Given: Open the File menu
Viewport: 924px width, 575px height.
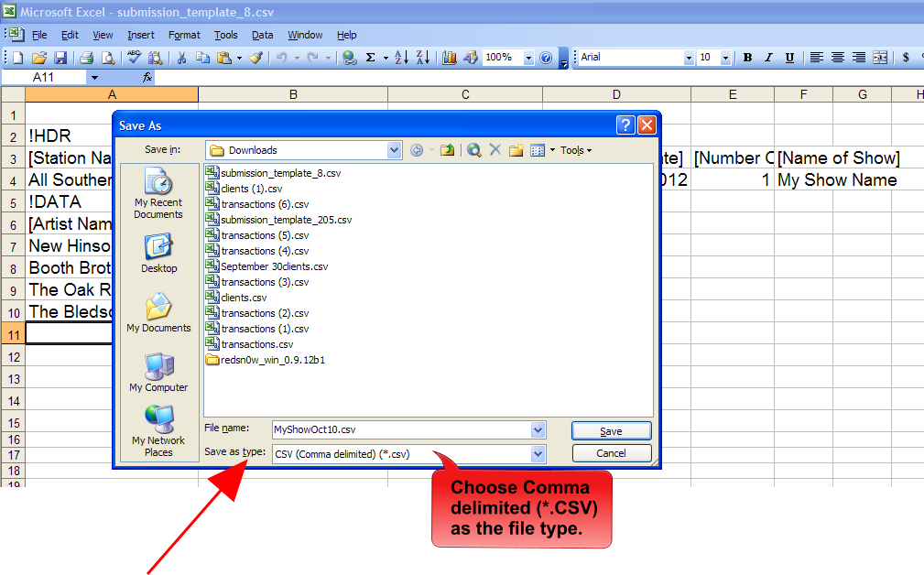Looking at the screenshot, I should [x=39, y=36].
